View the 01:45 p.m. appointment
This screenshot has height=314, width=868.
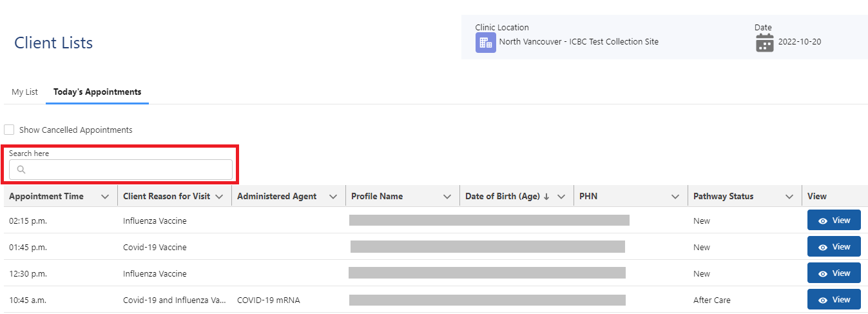point(834,247)
